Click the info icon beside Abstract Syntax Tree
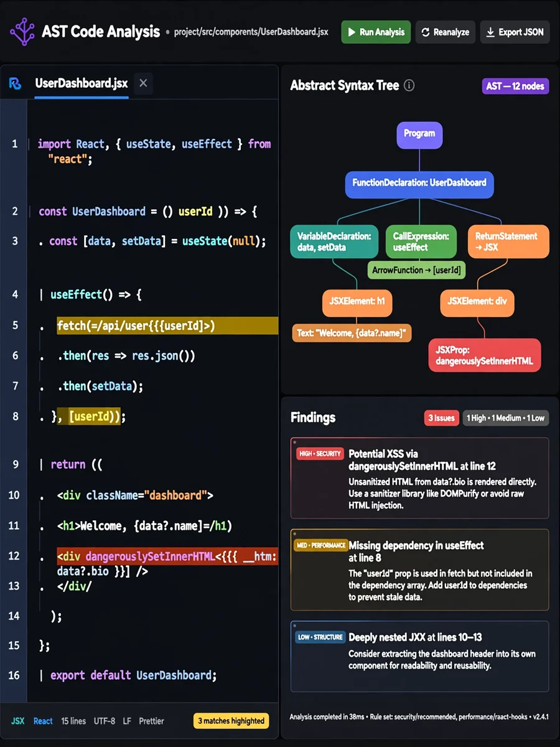 (x=409, y=86)
